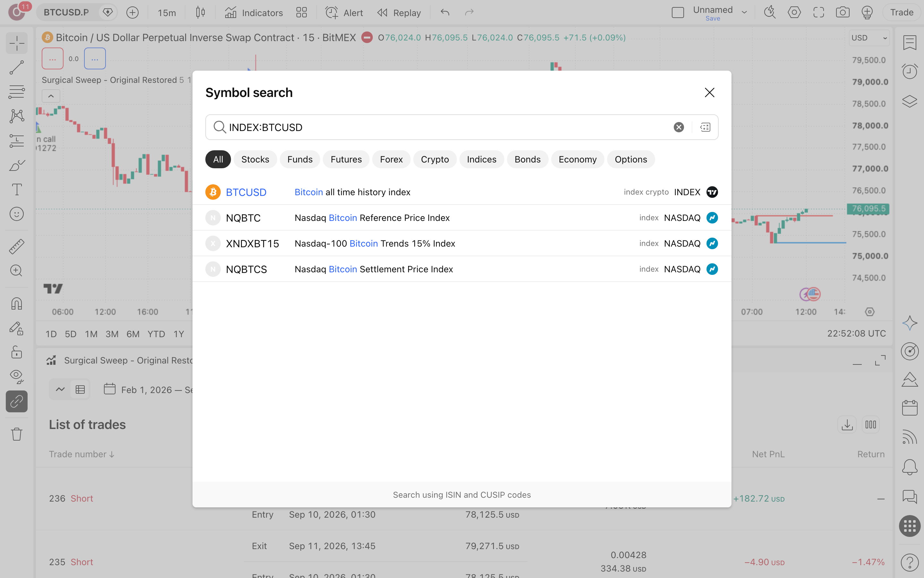This screenshot has height=578, width=924.
Task: Open the 15m interval selector
Action: pyautogui.click(x=167, y=13)
